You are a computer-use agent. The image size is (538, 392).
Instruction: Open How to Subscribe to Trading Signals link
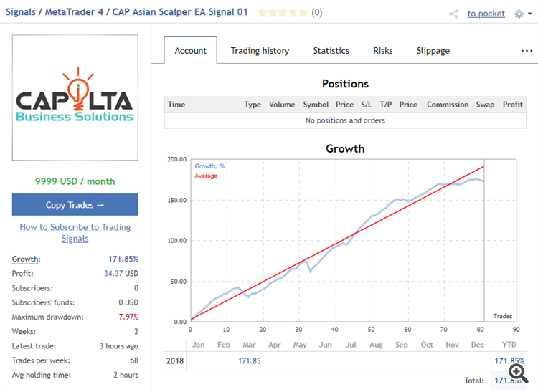tap(75, 233)
